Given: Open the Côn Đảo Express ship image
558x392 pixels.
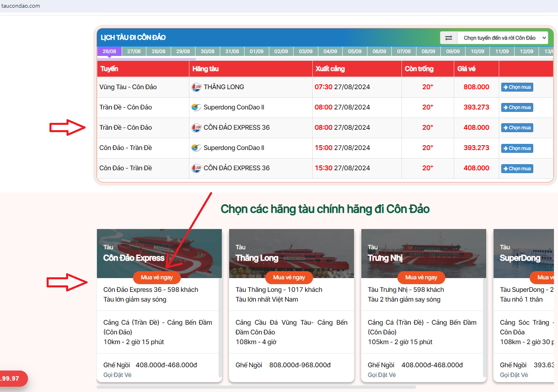Looking at the screenshot, I should (159, 253).
